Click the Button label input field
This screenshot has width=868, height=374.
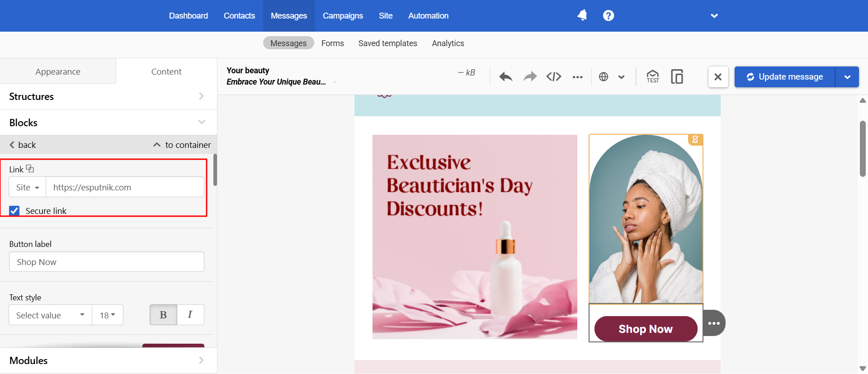click(107, 262)
